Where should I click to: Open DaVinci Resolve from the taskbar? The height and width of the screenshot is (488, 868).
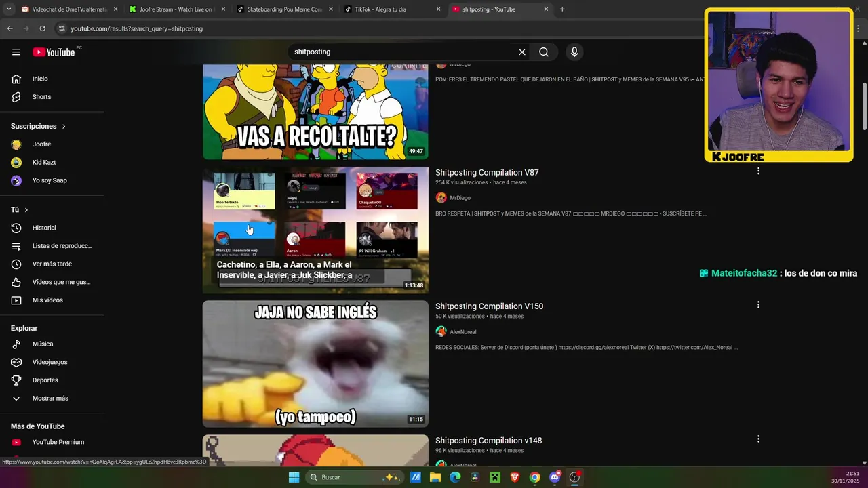click(x=475, y=477)
